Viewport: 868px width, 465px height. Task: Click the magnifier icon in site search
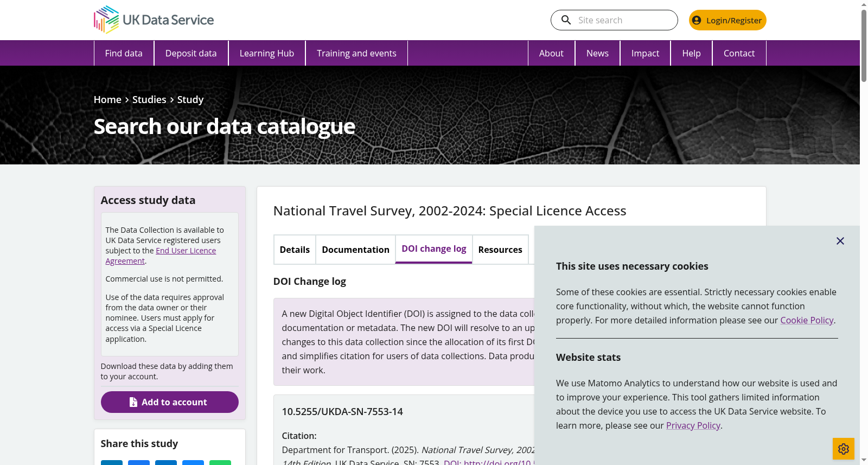(566, 20)
